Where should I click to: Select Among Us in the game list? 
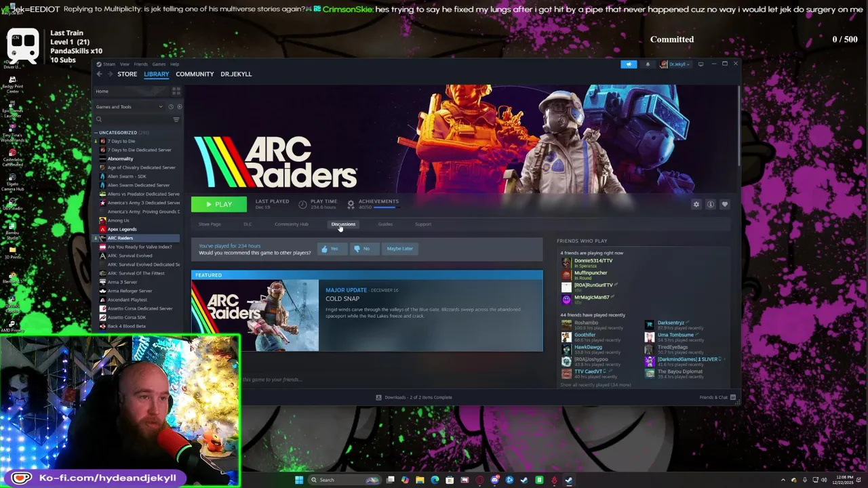(x=118, y=220)
